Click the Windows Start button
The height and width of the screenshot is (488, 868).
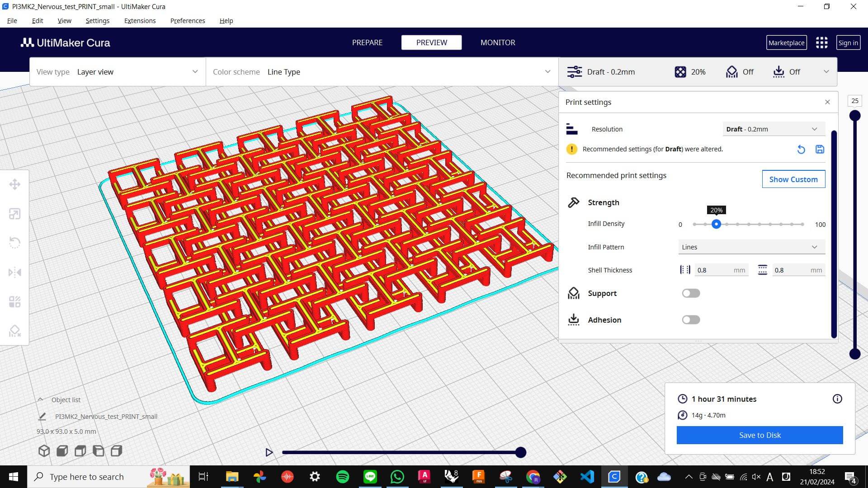[x=14, y=477]
